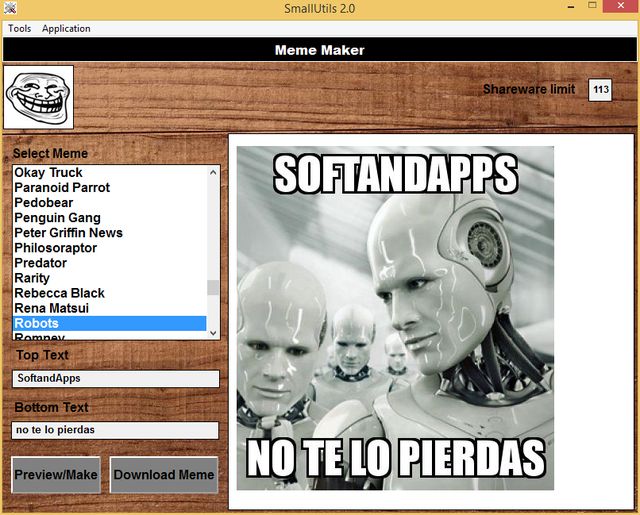Select Peter Griffin News meme
Screen dimensions: 640x515
(68, 233)
